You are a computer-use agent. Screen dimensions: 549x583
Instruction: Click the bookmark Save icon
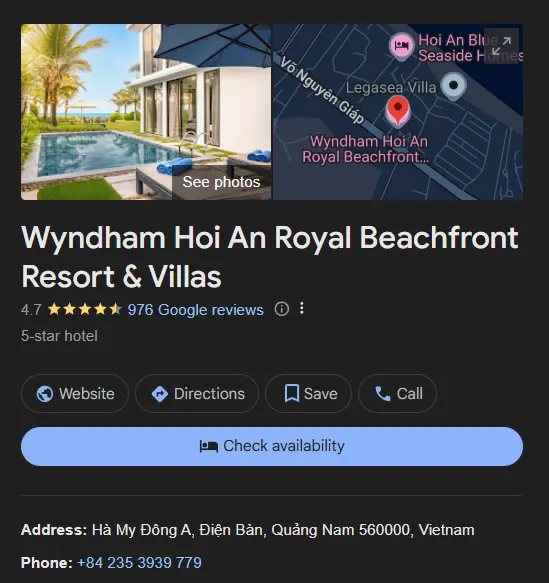[292, 393]
